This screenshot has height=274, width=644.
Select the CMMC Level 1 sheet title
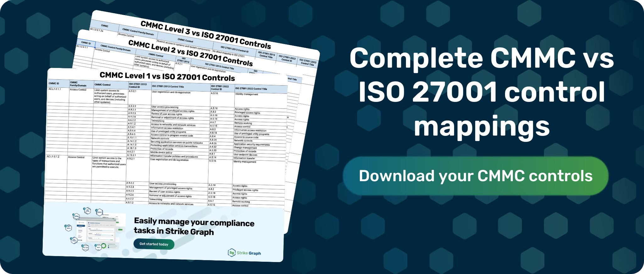point(167,76)
